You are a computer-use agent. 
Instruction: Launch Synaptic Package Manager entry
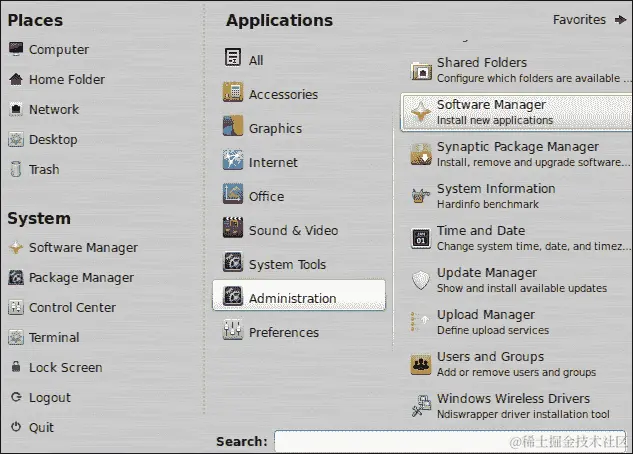tap(521, 154)
